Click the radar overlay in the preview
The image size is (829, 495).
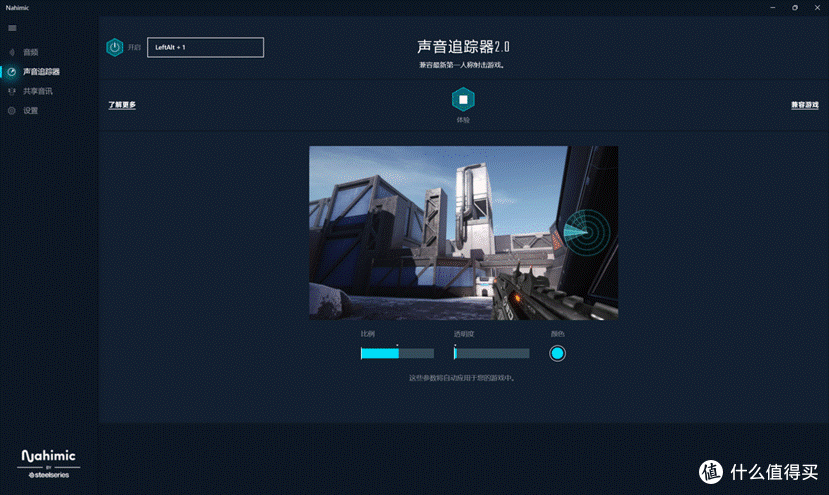[587, 232]
